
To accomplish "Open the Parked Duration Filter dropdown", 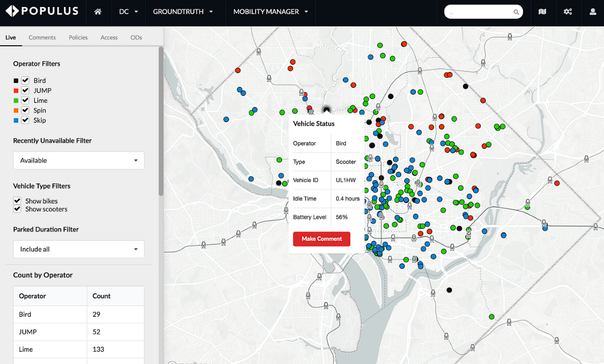I will pos(79,249).
